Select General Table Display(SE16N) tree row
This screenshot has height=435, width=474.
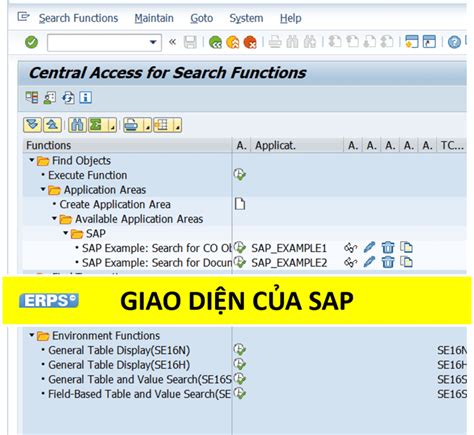point(119,350)
